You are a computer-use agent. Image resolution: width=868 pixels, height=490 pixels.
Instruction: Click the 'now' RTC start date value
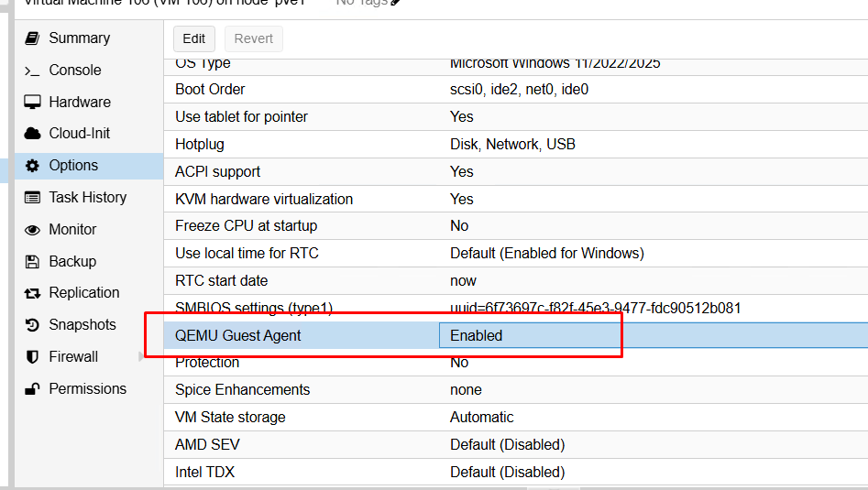(x=464, y=281)
